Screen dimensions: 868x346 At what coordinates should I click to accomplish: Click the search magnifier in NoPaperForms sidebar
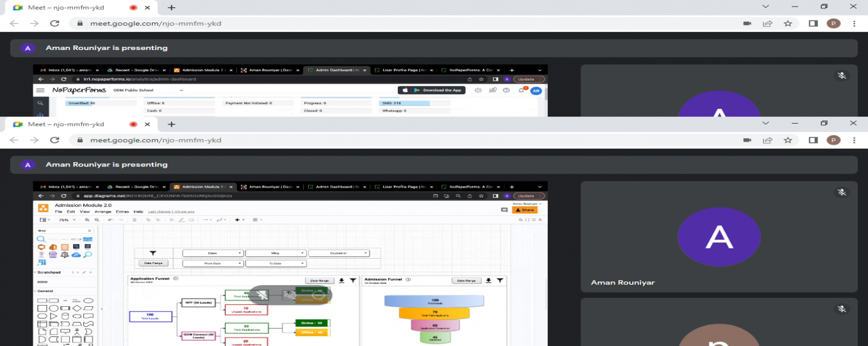[40, 103]
